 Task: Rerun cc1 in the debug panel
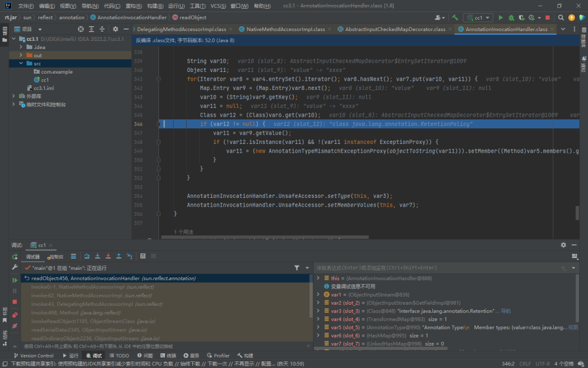pyautogui.click(x=15, y=256)
